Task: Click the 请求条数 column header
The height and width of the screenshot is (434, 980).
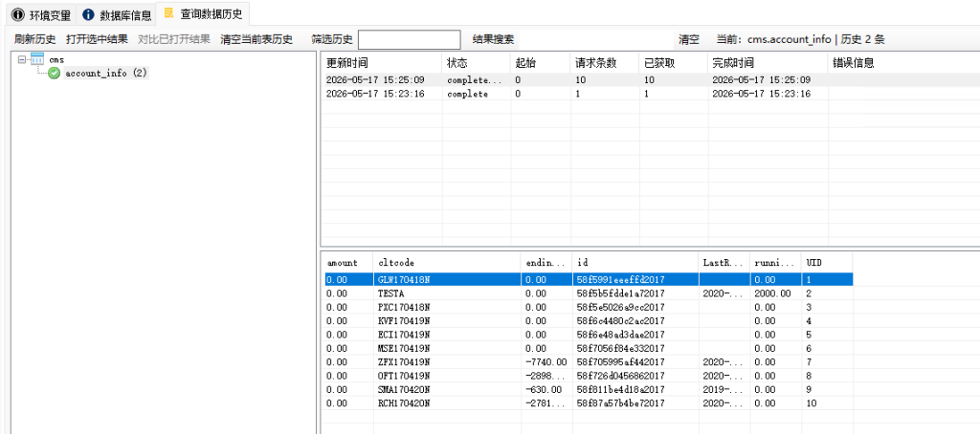Action: (x=606, y=62)
